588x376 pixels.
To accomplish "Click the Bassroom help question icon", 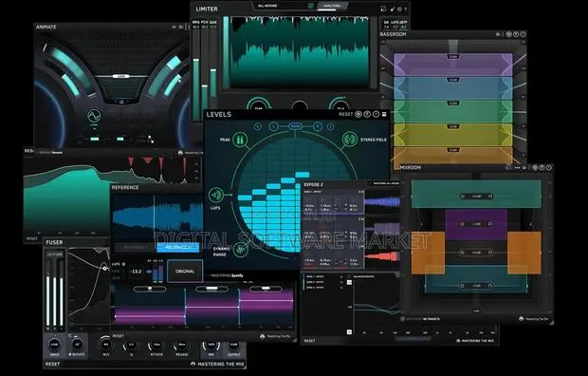I will pos(516,34).
